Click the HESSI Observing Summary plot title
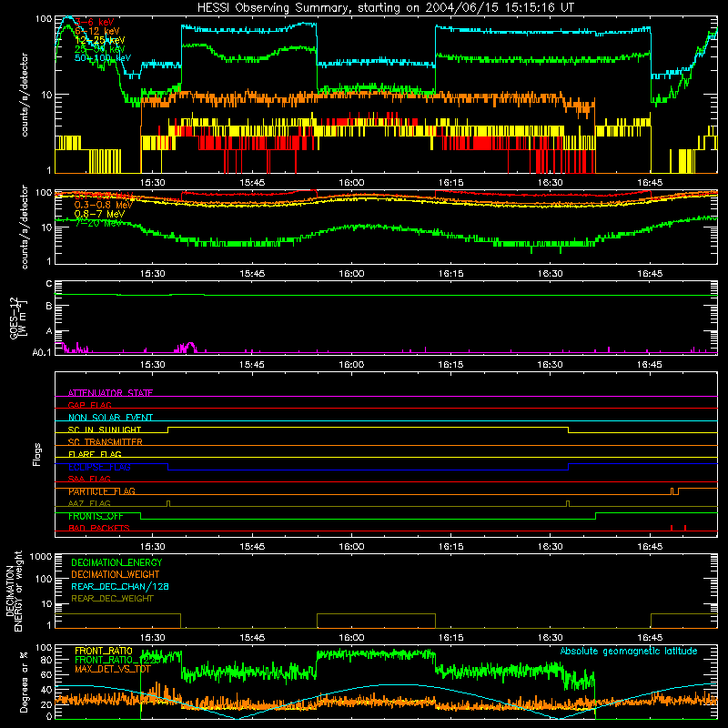Viewport: 728px width, 728px height. 386,8
